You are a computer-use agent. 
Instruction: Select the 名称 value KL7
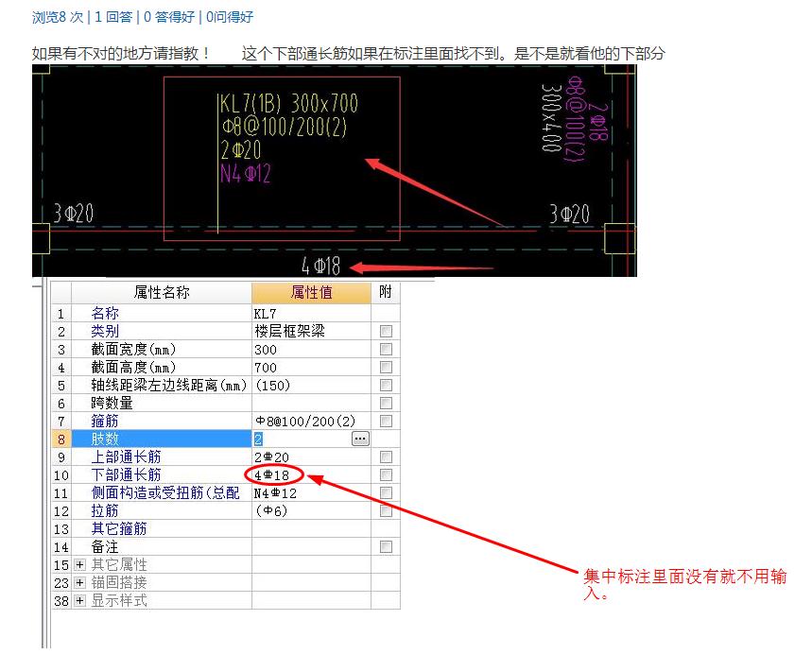click(266, 314)
